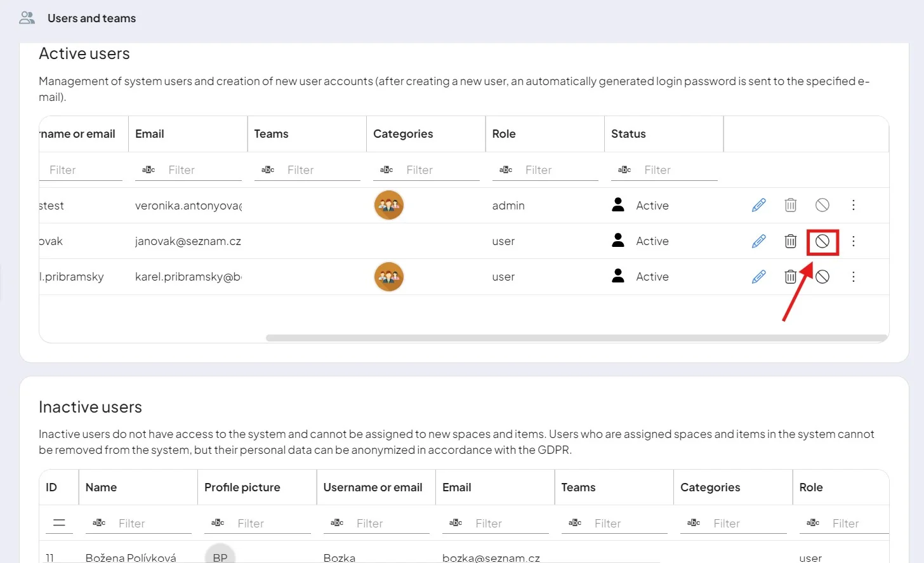The width and height of the screenshot is (924, 563).
Task: Open Username or email filter operator, Inactive users
Action: pos(337,523)
